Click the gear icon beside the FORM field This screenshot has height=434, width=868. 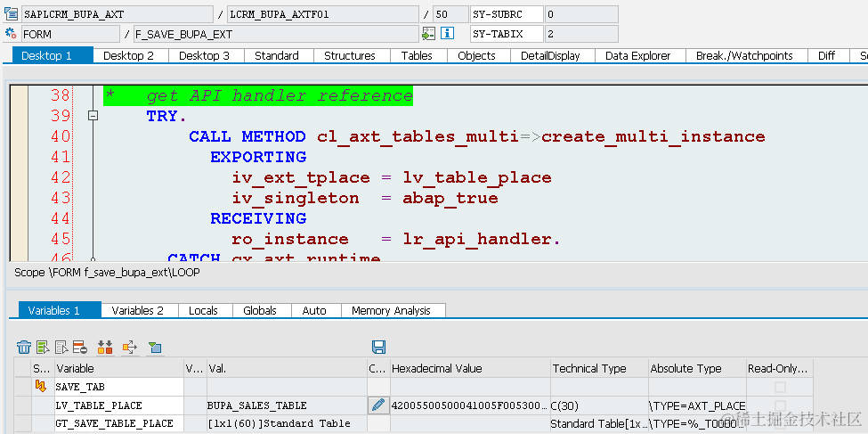[11, 34]
